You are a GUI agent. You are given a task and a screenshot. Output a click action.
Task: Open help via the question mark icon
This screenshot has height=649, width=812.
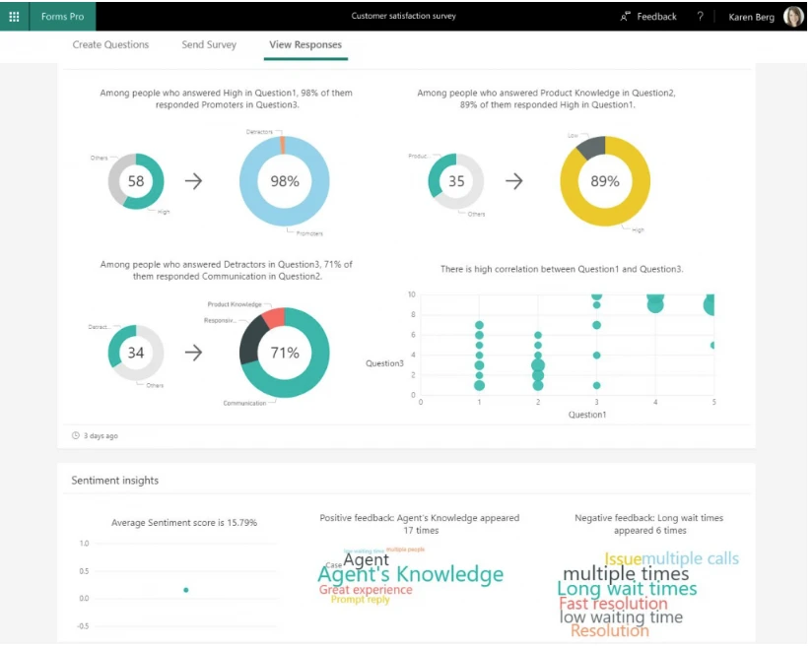700,17
